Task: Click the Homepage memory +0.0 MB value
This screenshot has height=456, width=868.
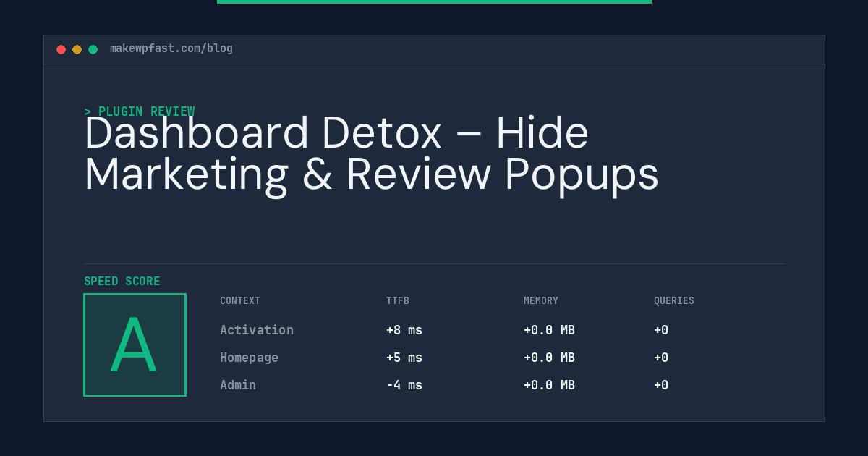Action: click(549, 358)
